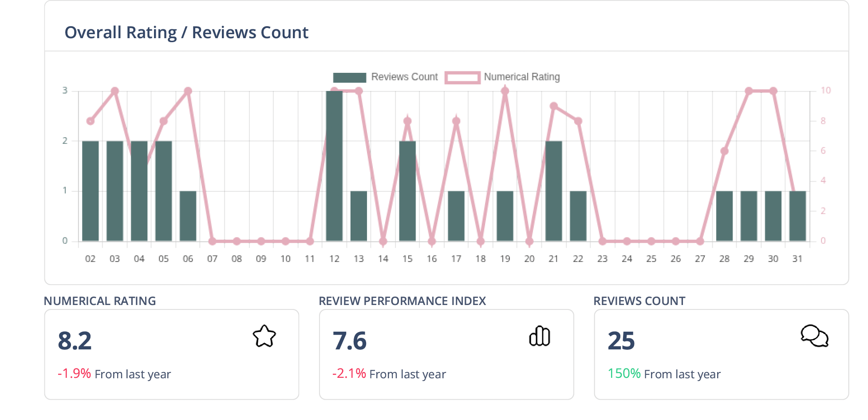Open the Reviews Count card showing 25
The image size is (868, 420).
point(721,354)
